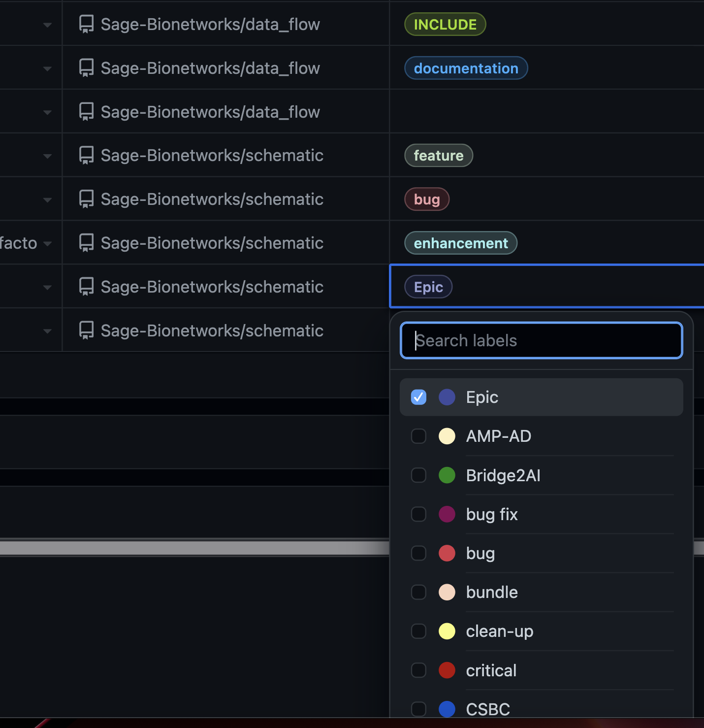Click 'Sage-Bionetworks/schematic' text in feature row
This screenshot has width=704, height=728.
point(212,155)
